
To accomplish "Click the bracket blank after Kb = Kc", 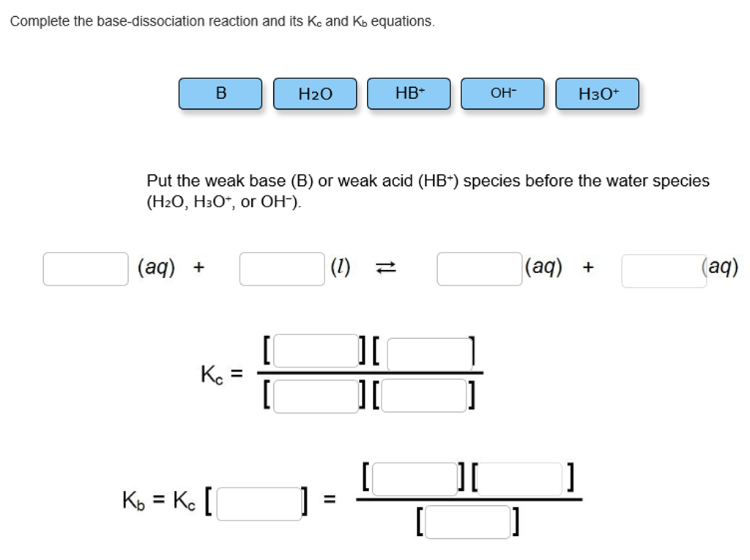I will click(258, 505).
